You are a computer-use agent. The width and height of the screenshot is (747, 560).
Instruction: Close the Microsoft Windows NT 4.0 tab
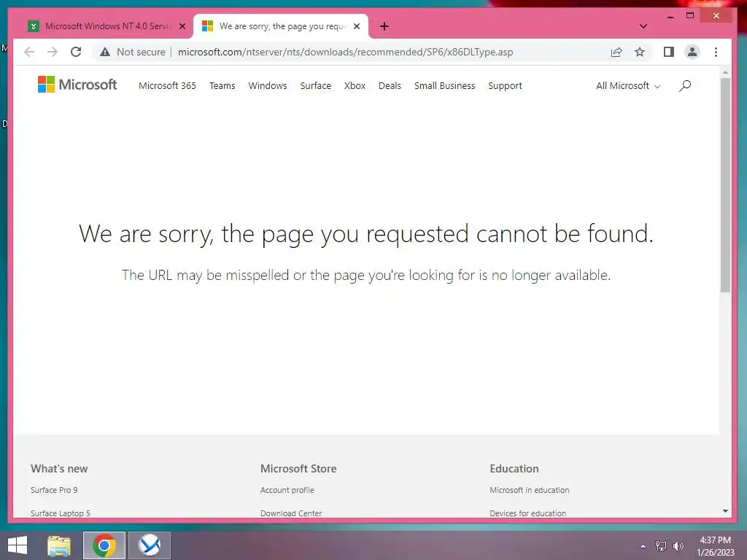point(182,26)
